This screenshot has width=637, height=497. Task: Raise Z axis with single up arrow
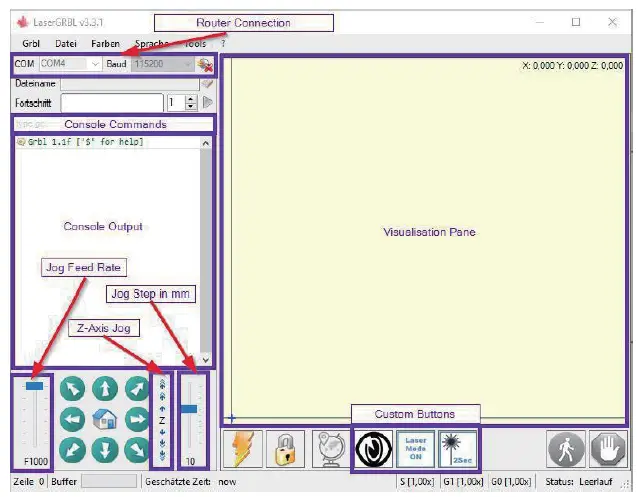pyautogui.click(x=162, y=408)
